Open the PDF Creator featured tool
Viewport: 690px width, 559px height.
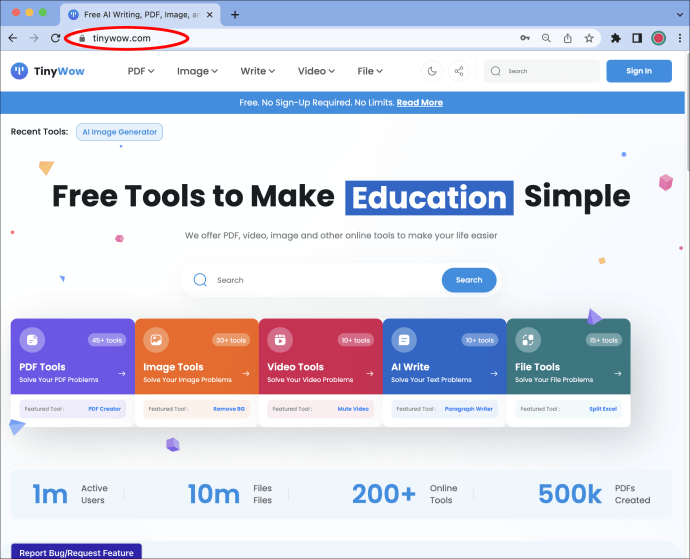[x=104, y=409]
